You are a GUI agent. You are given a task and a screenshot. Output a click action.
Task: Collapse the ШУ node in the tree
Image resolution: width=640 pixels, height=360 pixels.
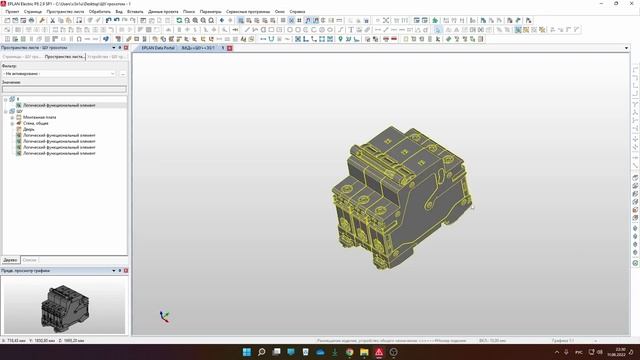(x=6, y=111)
